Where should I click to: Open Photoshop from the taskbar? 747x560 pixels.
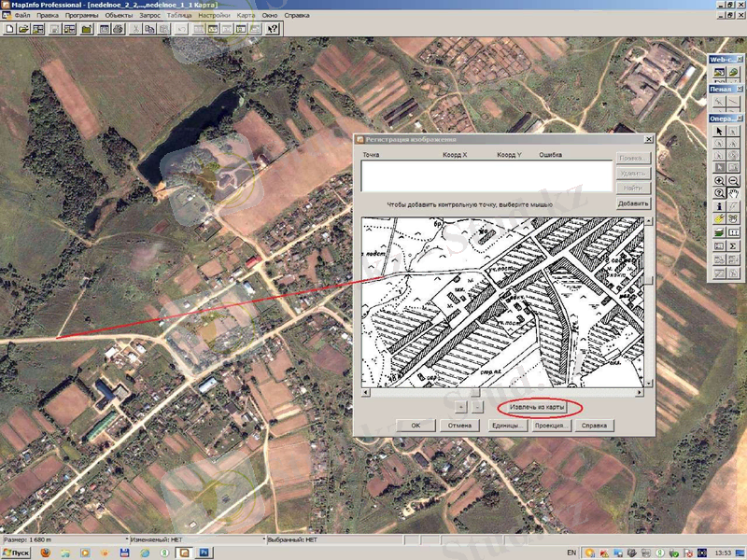204,551
